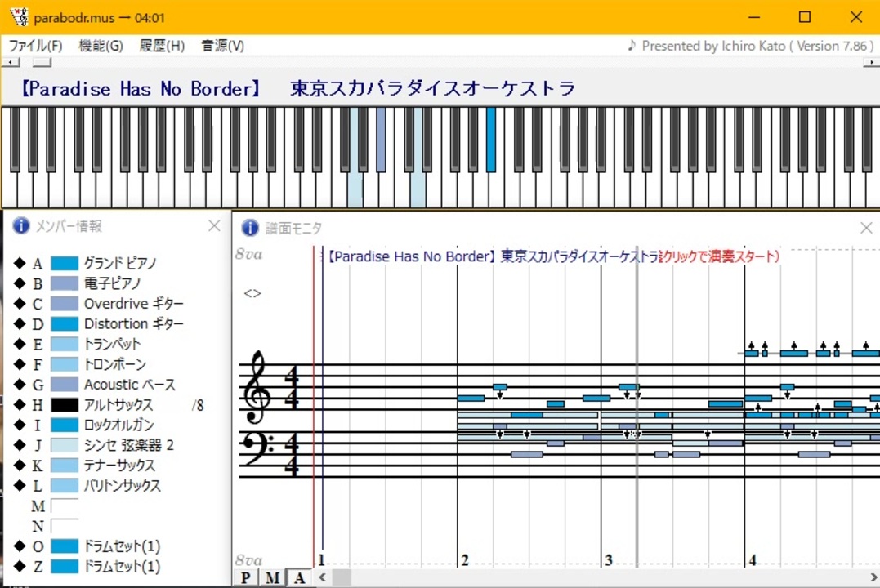Click black color swatch for member H アルトサックス

click(65, 404)
